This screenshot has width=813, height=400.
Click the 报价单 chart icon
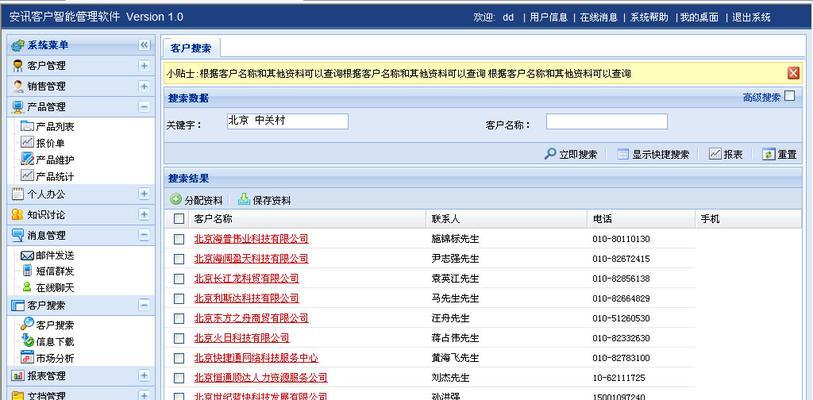coord(27,142)
